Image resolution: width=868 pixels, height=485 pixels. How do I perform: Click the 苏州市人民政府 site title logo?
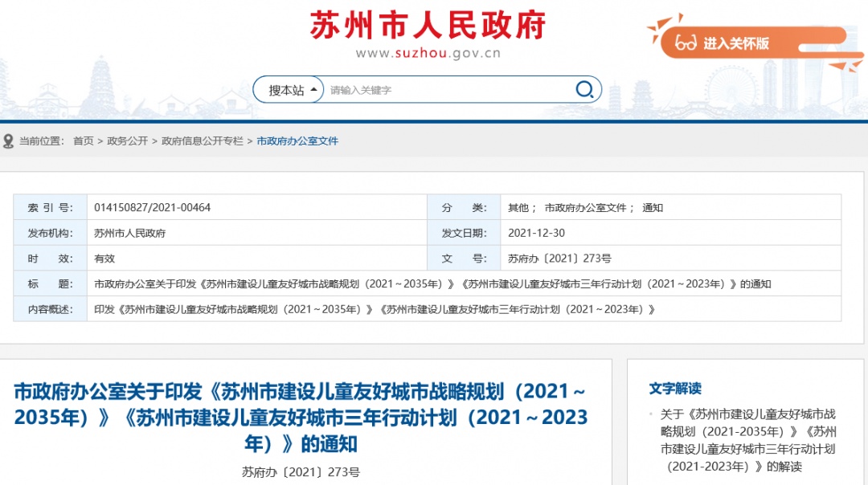click(x=428, y=25)
